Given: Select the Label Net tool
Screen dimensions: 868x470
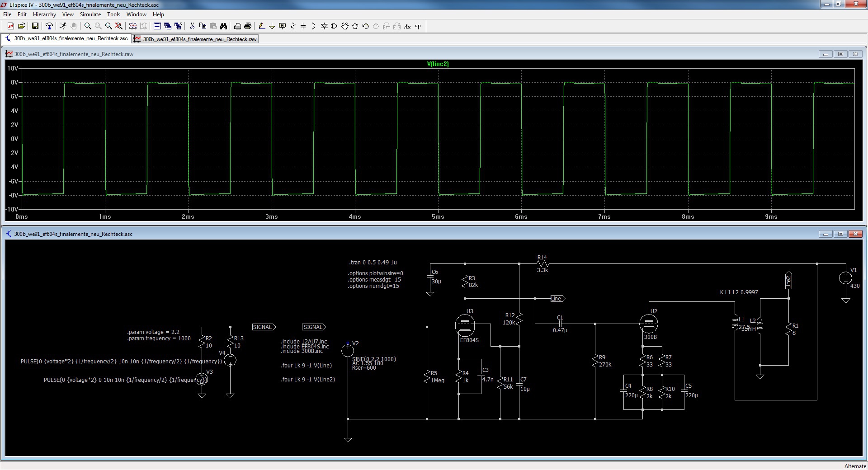Looking at the screenshot, I should [x=282, y=26].
